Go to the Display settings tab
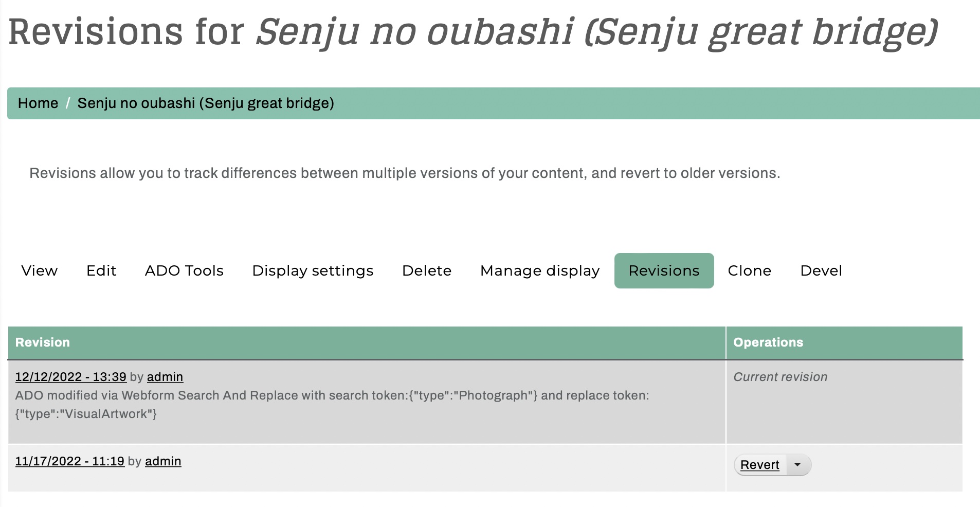 click(x=313, y=270)
